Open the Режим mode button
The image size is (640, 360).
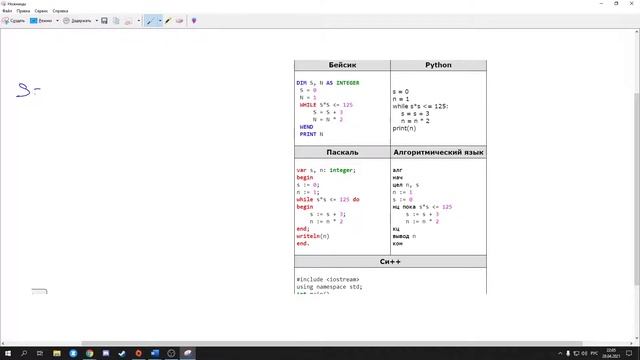[x=41, y=20]
